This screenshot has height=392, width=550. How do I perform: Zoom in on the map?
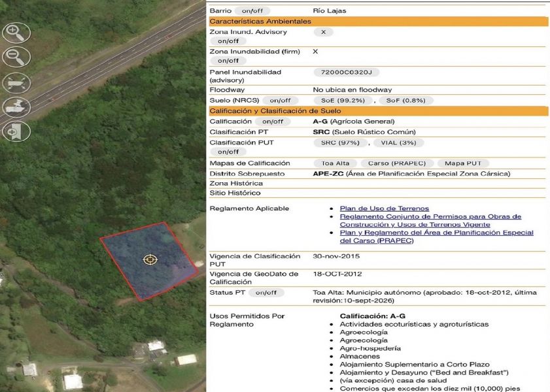[16, 33]
